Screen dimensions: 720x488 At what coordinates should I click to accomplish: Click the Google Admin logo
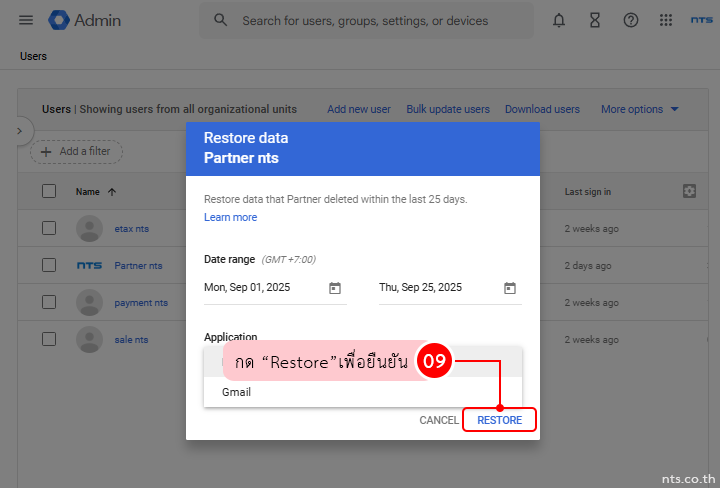84,20
